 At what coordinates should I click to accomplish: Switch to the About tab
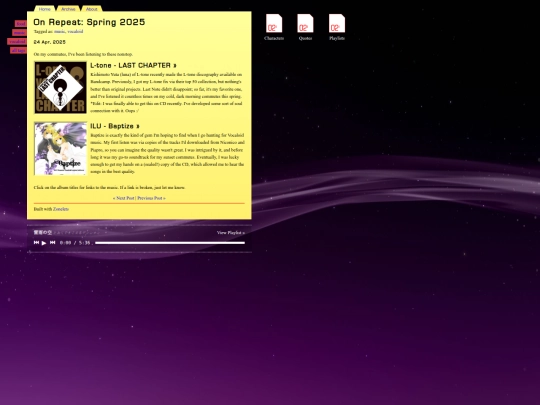(x=92, y=9)
